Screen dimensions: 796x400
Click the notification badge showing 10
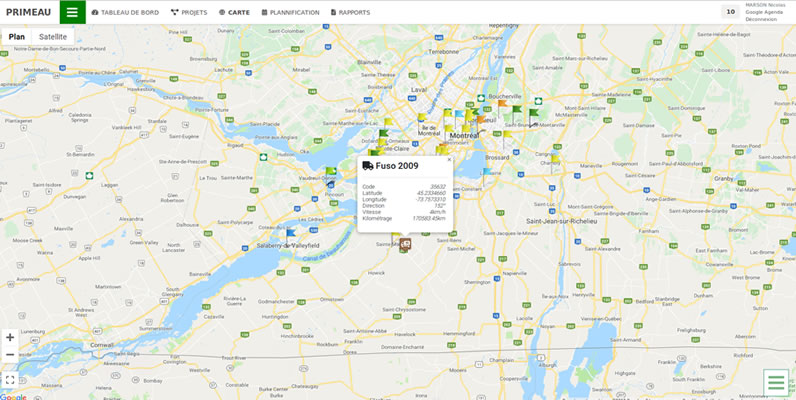[x=730, y=12]
